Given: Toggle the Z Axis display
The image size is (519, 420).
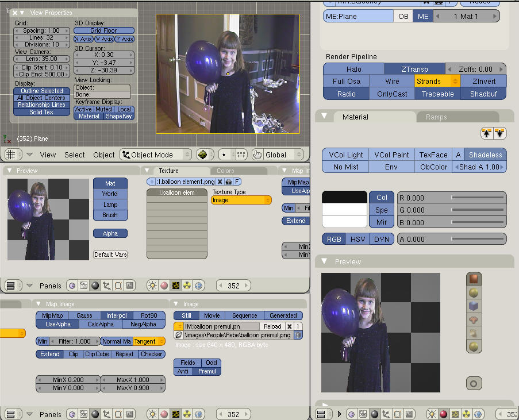Looking at the screenshot, I should (x=124, y=39).
